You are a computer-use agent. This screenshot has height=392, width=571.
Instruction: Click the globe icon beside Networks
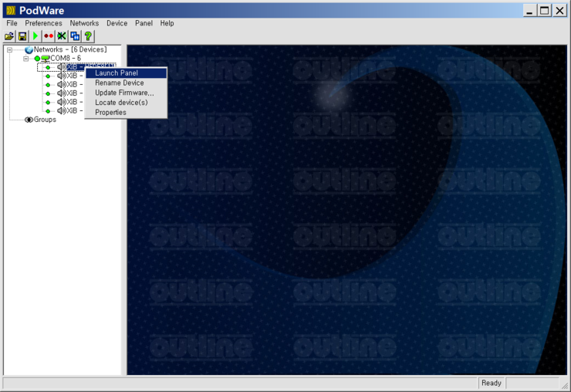tap(29, 49)
